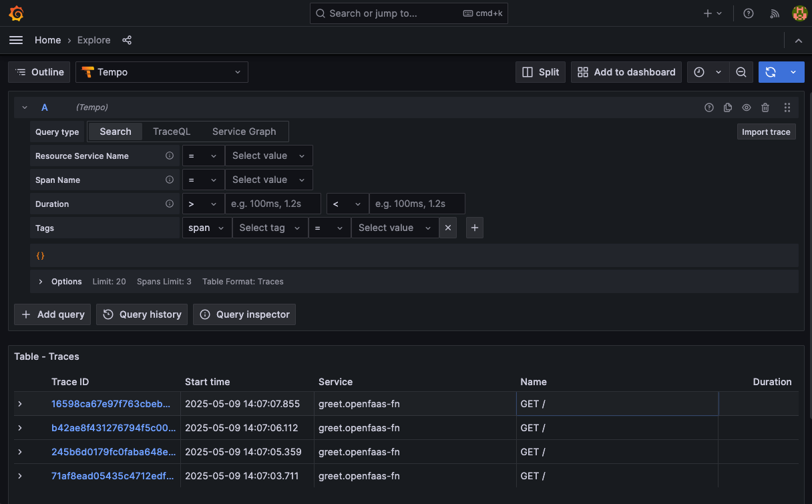Image resolution: width=812 pixels, height=504 pixels.
Task: Open the span scope dropdown in Tags
Action: coord(207,228)
